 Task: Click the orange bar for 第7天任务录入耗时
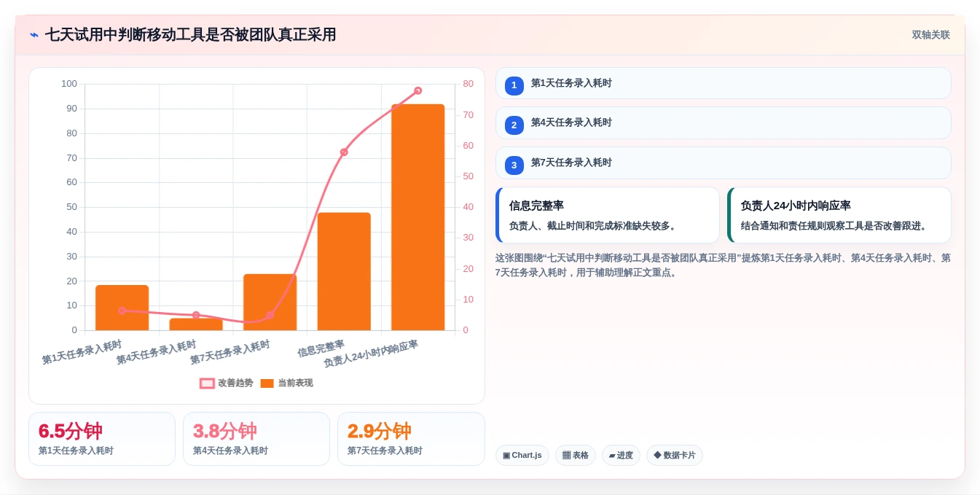270,302
